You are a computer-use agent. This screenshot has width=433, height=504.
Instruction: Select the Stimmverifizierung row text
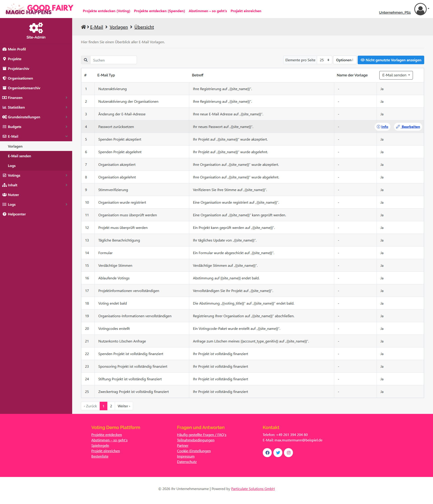pos(113,190)
